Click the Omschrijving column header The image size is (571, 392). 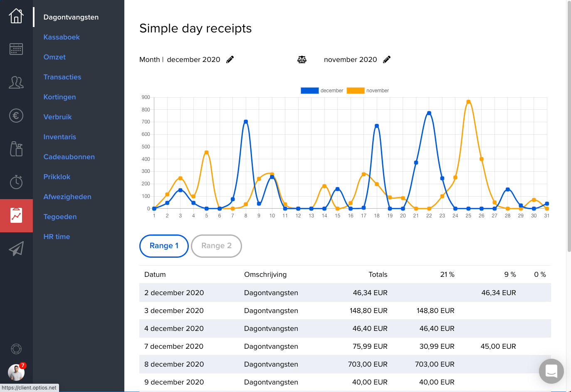(265, 274)
